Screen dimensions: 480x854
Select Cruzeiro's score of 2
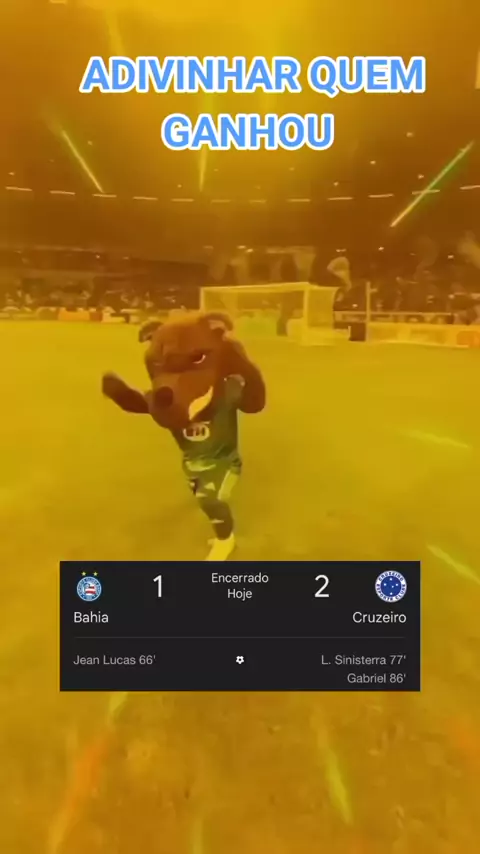[x=321, y=587]
